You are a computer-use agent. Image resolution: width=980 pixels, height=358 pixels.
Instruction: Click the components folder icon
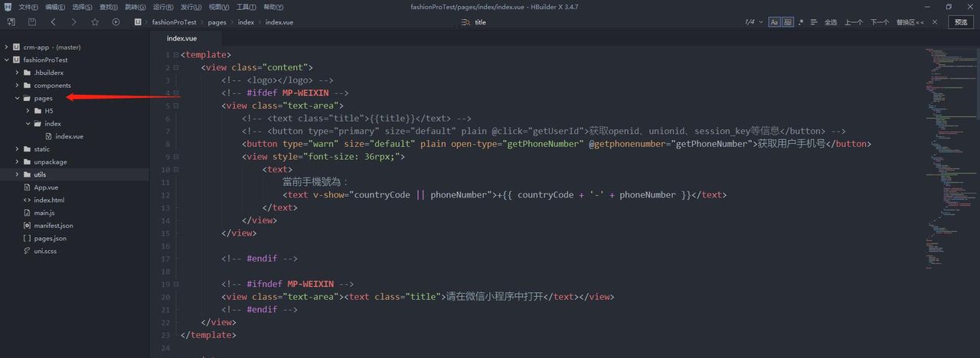click(27, 85)
